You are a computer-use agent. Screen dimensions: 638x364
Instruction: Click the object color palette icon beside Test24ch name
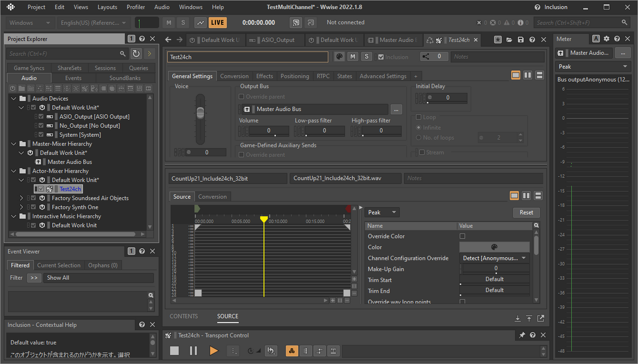click(339, 57)
